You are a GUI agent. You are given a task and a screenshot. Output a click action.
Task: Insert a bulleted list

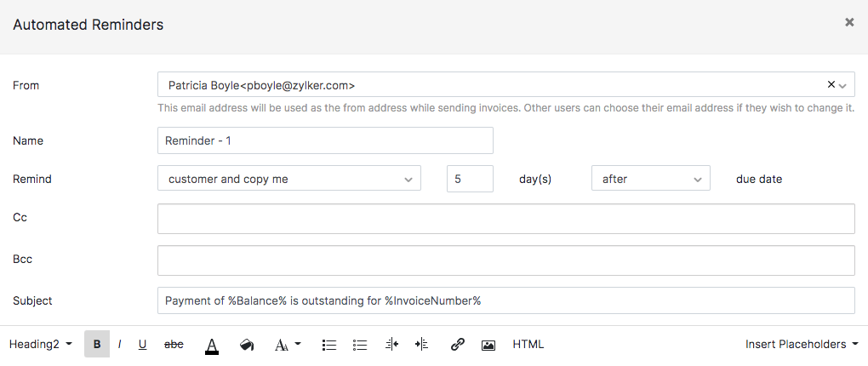coord(329,345)
